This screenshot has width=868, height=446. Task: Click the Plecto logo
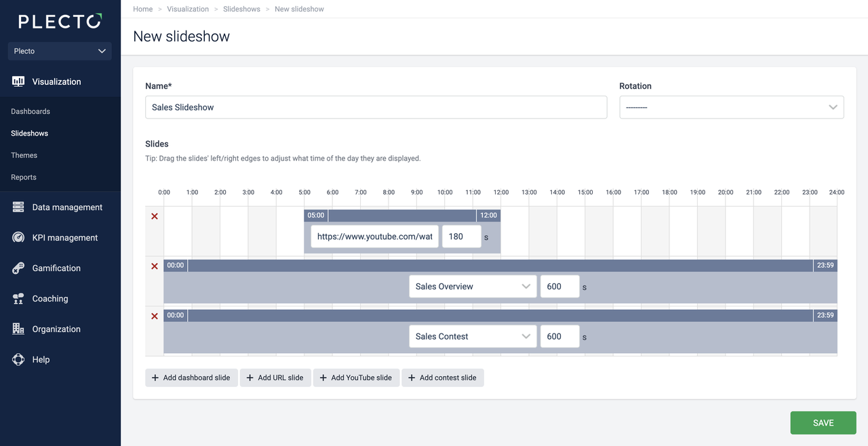click(60, 21)
